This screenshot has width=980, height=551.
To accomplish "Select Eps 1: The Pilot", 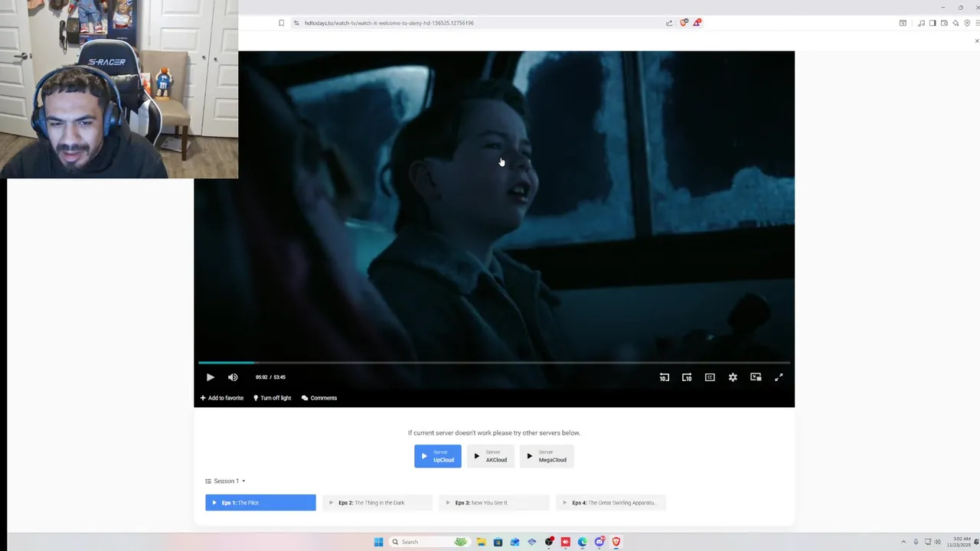I will [x=260, y=503].
